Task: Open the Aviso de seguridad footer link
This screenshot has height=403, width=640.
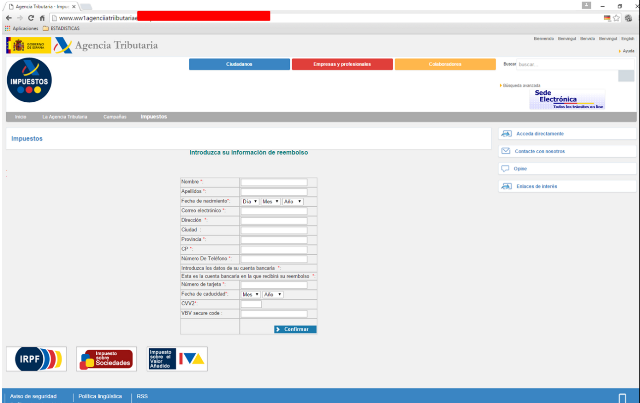Action: pyautogui.click(x=33, y=396)
